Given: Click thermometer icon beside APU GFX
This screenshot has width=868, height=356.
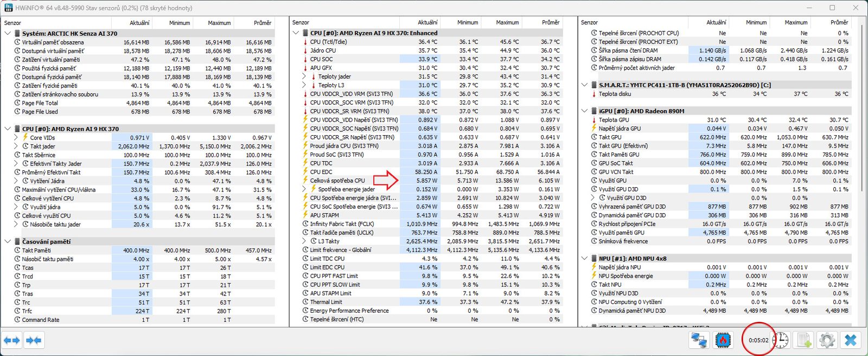Looking at the screenshot, I should pyautogui.click(x=305, y=68).
